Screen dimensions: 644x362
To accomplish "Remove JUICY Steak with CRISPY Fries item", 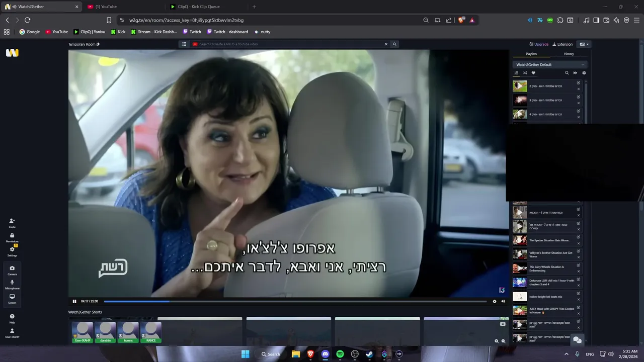I will pos(578,314).
